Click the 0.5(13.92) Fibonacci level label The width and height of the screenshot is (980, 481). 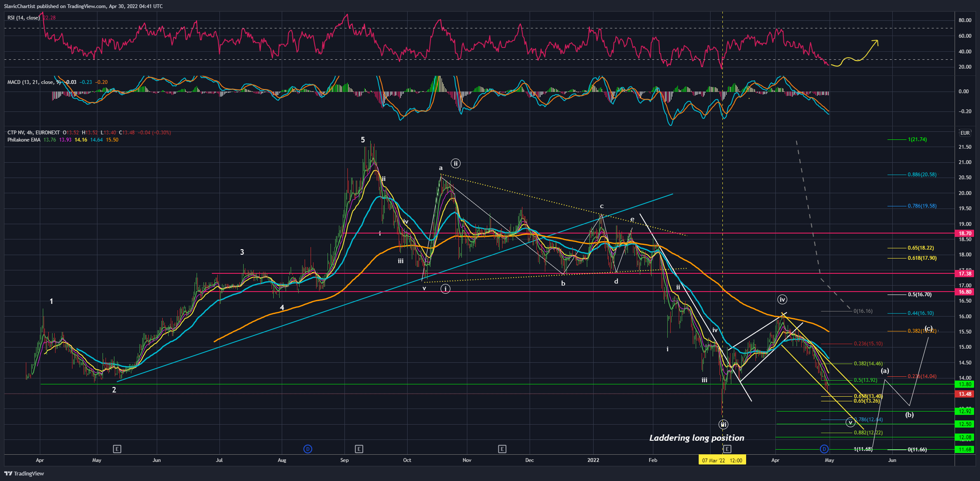tap(866, 380)
